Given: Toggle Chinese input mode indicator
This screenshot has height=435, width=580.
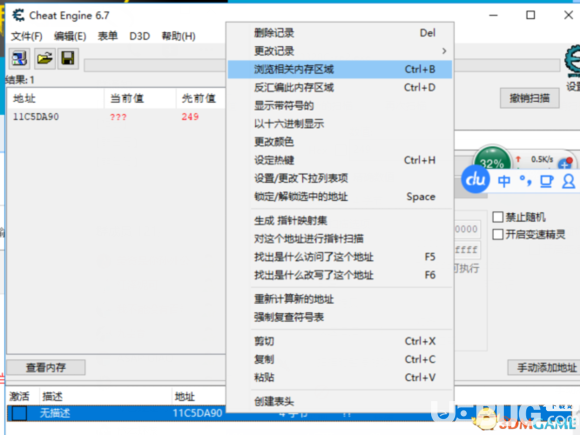Looking at the screenshot, I should pos(503,181).
